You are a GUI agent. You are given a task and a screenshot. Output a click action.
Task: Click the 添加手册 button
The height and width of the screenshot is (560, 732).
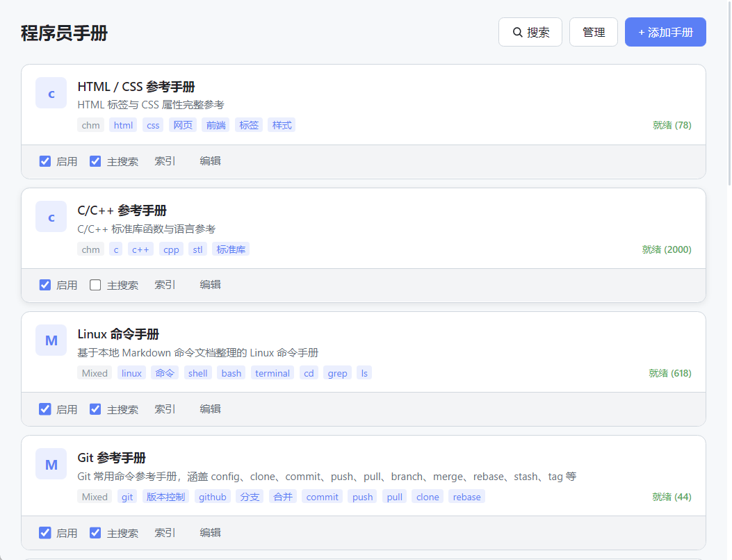pyautogui.click(x=665, y=32)
